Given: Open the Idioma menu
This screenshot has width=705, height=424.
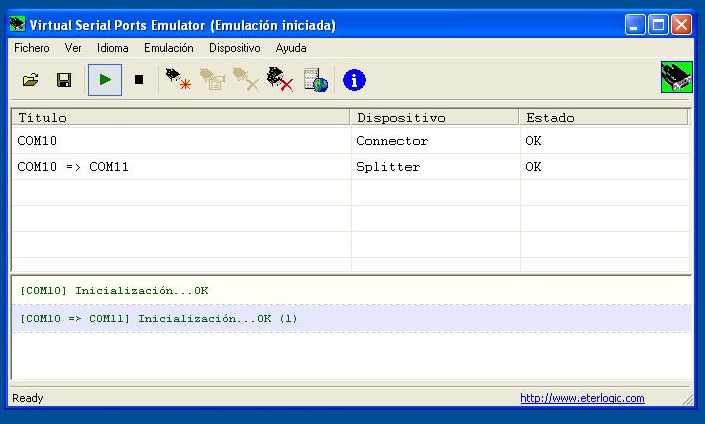Looking at the screenshot, I should point(113,48).
